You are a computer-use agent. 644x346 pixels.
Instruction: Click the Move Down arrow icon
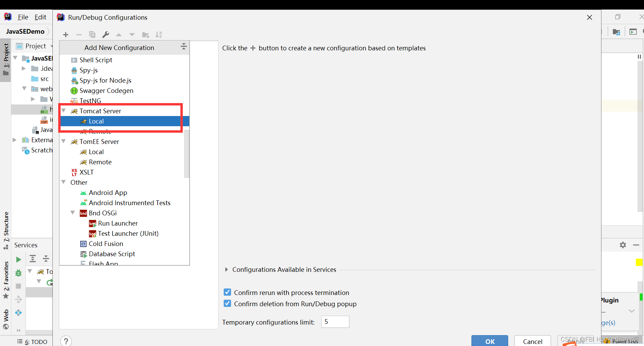132,35
